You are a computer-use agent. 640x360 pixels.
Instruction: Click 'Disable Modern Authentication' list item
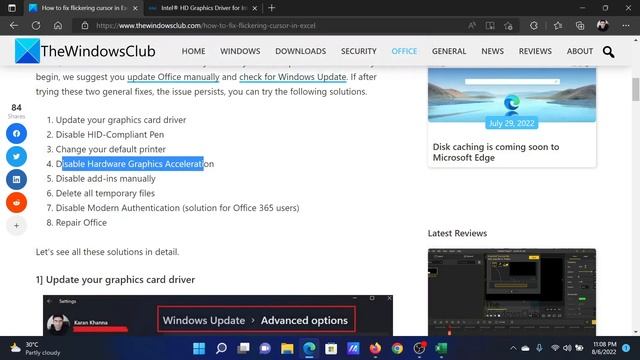(x=177, y=208)
